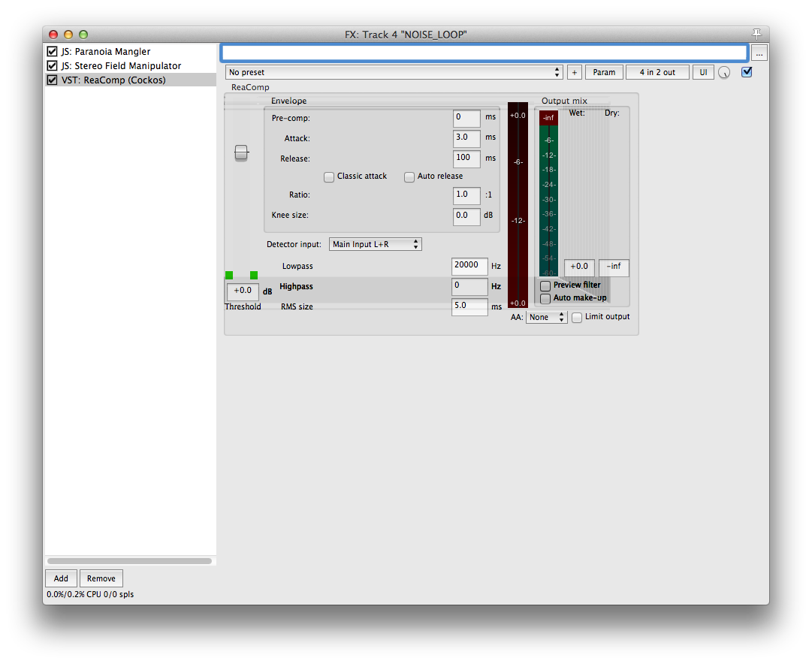Click the RMS size value field
The image size is (812, 664).
point(469,306)
